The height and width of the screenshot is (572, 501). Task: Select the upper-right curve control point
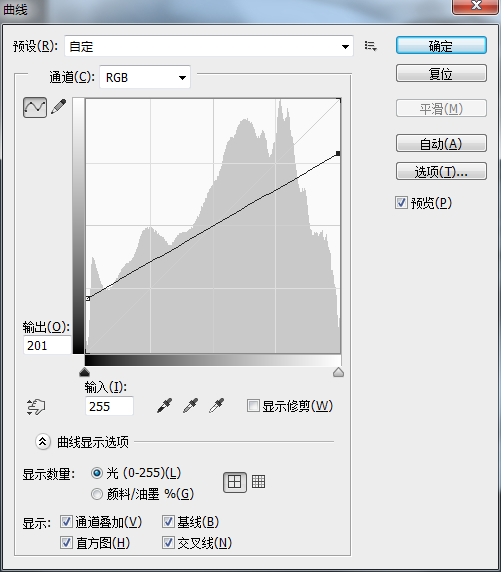coord(338,154)
